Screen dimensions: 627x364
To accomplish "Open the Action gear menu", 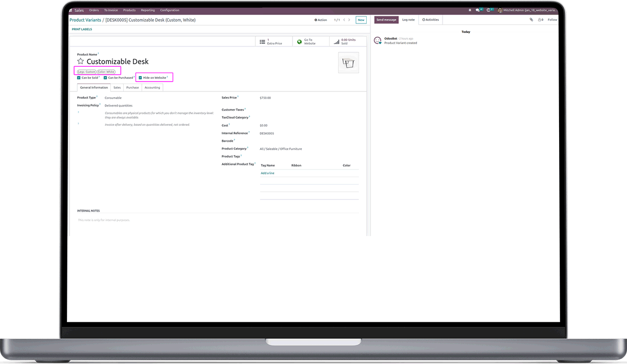I will click(x=321, y=20).
